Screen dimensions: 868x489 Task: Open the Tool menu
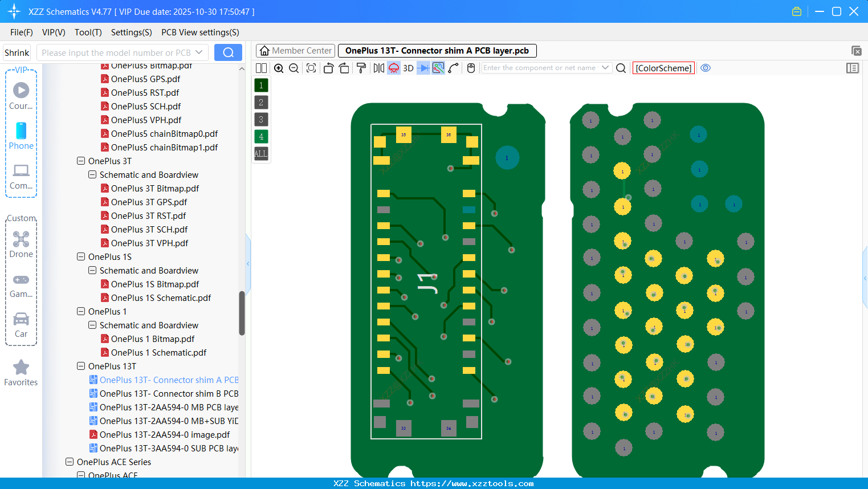tap(88, 32)
